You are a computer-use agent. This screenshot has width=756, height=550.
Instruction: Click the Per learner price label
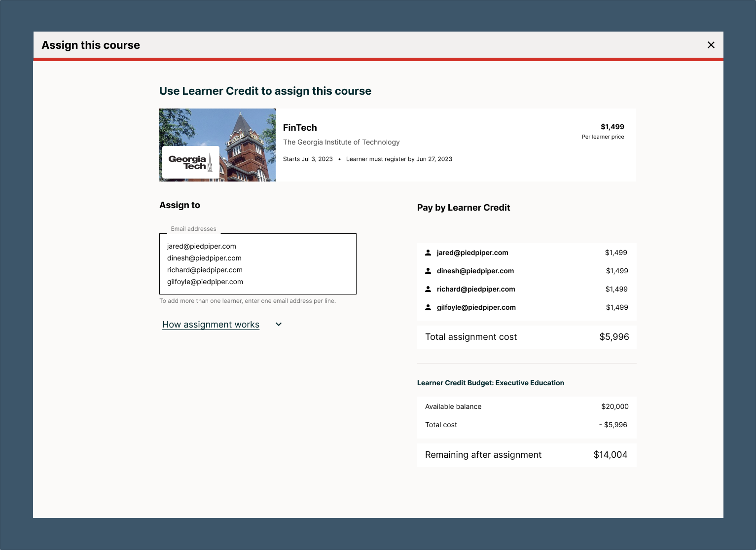(x=603, y=137)
